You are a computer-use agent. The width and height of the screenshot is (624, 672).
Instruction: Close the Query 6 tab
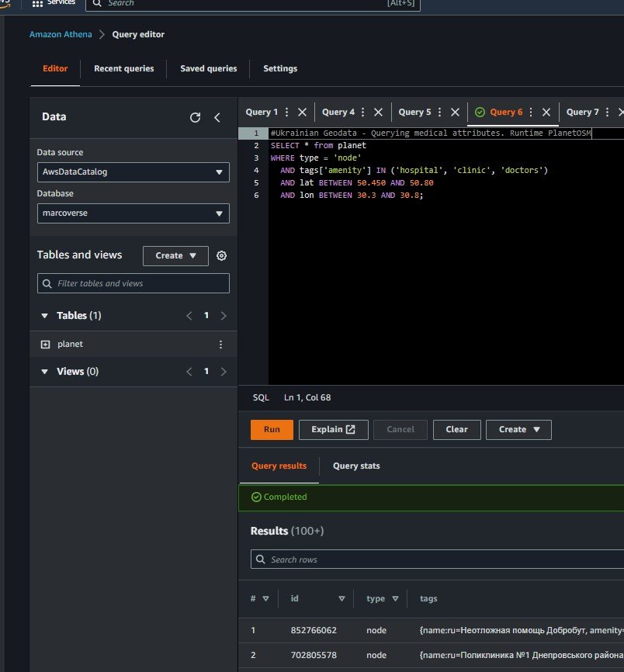coord(546,113)
